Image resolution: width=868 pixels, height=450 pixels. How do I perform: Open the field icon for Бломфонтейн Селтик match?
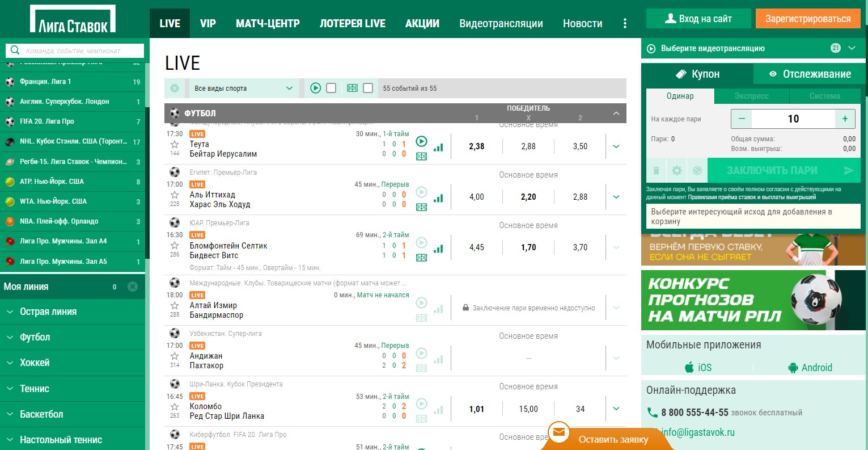421,258
